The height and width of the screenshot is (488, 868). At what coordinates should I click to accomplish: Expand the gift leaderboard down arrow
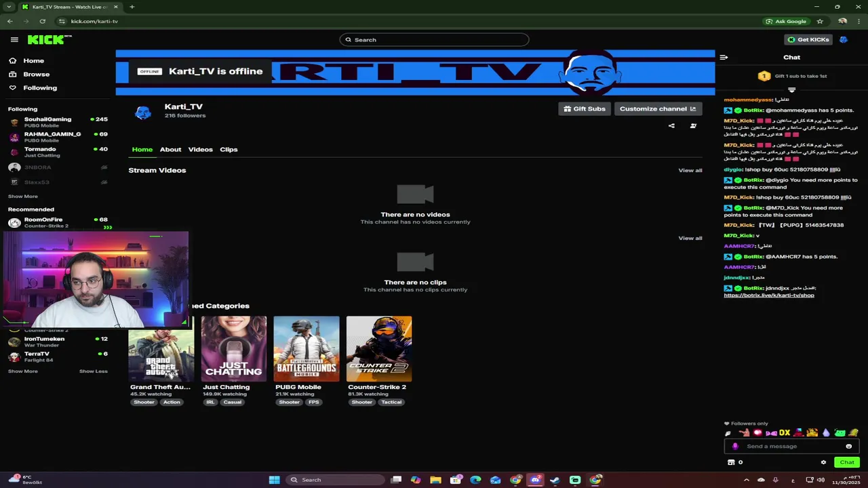pos(791,89)
